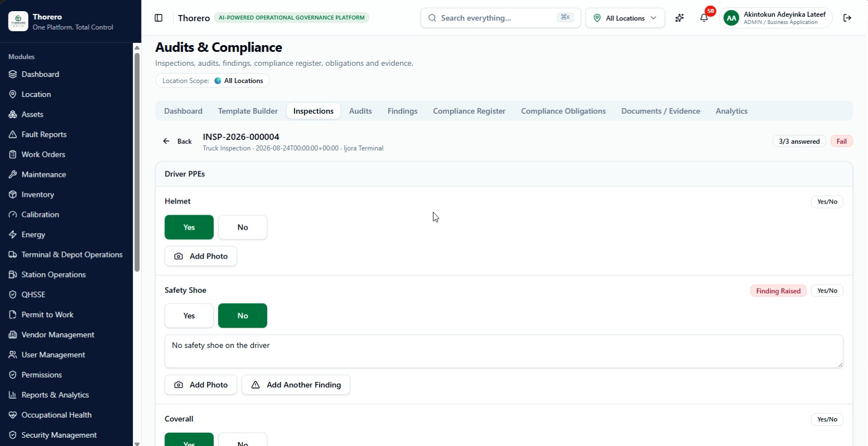Click the Energy lightning icon
868x446 pixels.
click(13, 235)
